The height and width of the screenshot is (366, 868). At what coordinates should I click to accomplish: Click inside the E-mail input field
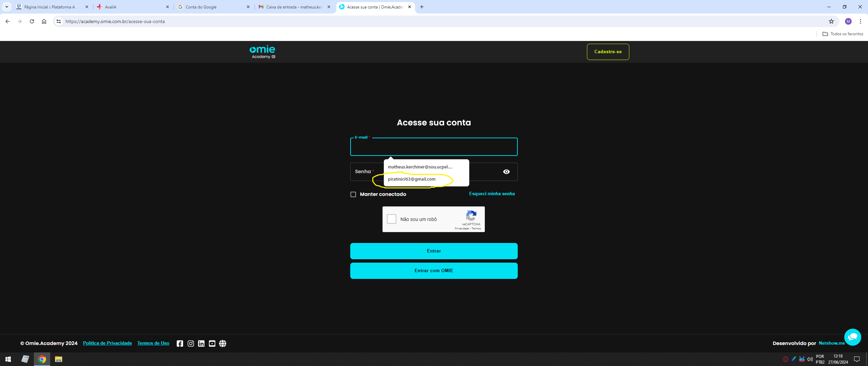pos(434,147)
